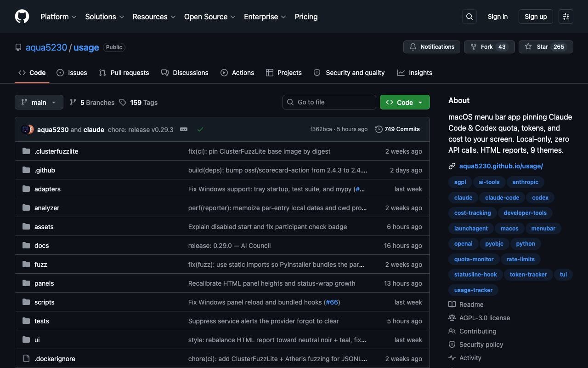Switch to Security and quality tab
The image size is (588, 368).
pyautogui.click(x=349, y=73)
